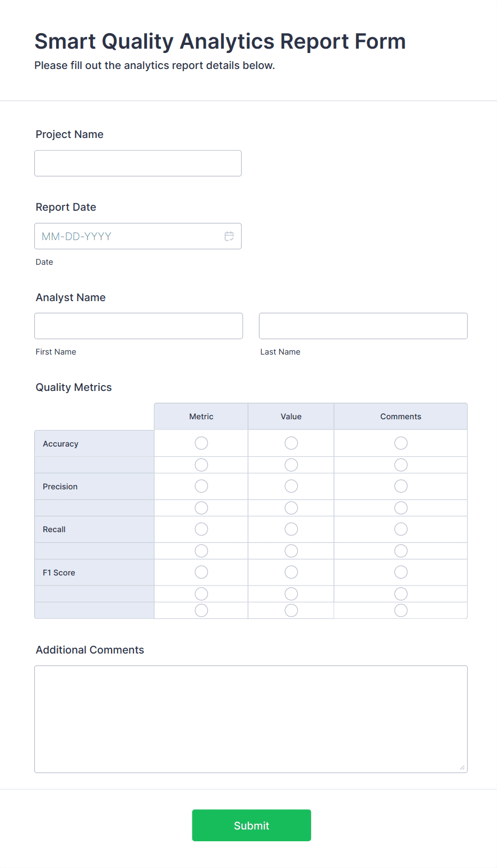Select Comments radio for Accuracy row
The width and height of the screenshot is (497, 868).
401,443
